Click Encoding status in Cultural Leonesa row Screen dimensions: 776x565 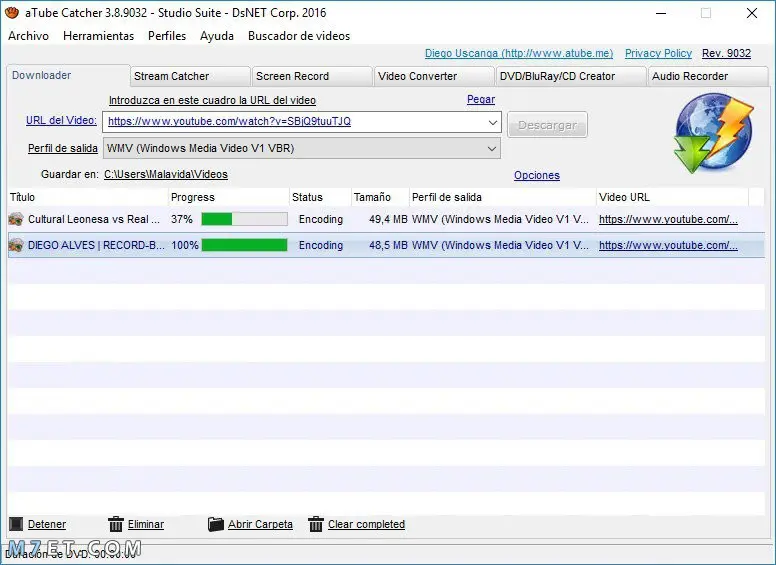(x=321, y=219)
